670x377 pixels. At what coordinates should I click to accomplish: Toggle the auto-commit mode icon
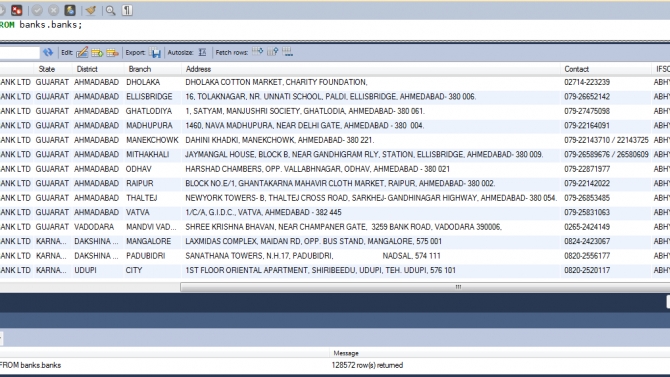(x=70, y=10)
